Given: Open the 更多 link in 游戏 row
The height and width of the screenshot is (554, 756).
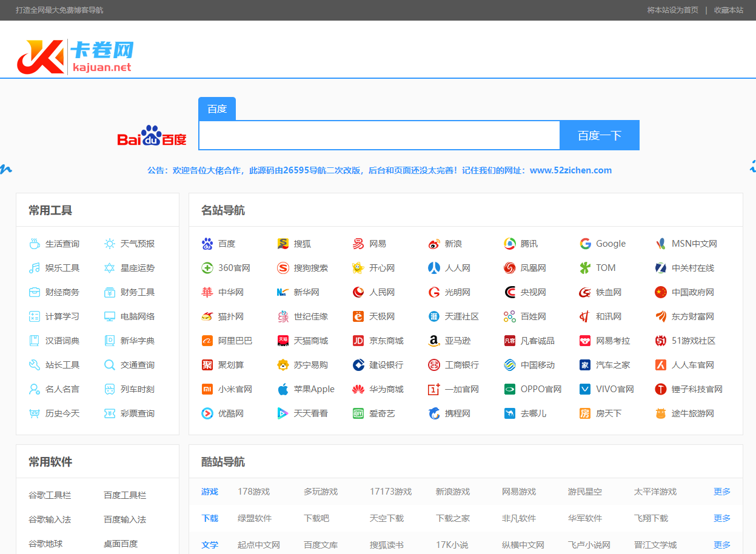Looking at the screenshot, I should click(722, 492).
